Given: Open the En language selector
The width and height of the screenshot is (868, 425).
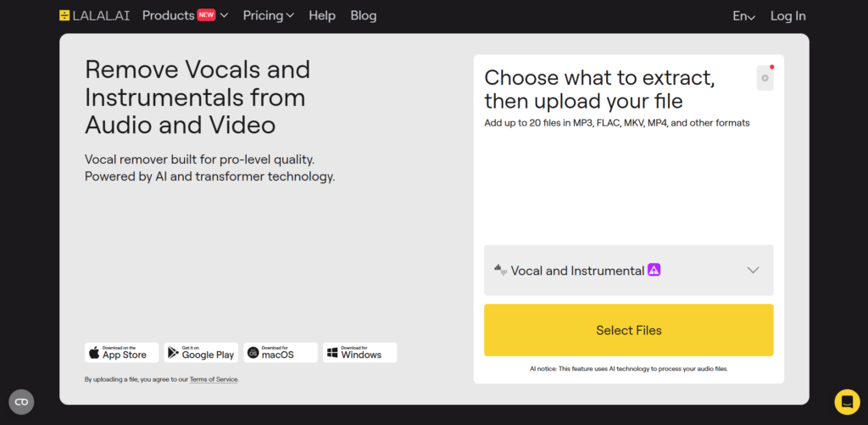Looking at the screenshot, I should pos(743,16).
